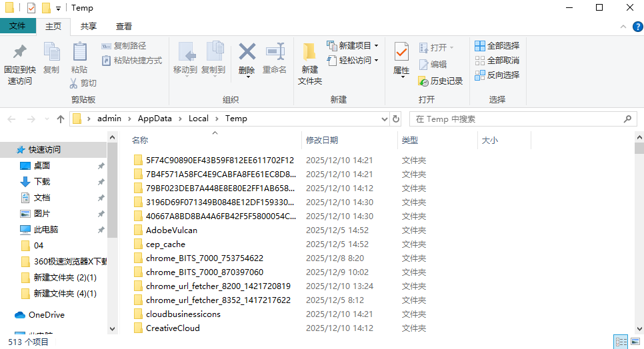Click the 删除 X icon
Viewport: 644px width, 349px height.
pyautogui.click(x=247, y=52)
